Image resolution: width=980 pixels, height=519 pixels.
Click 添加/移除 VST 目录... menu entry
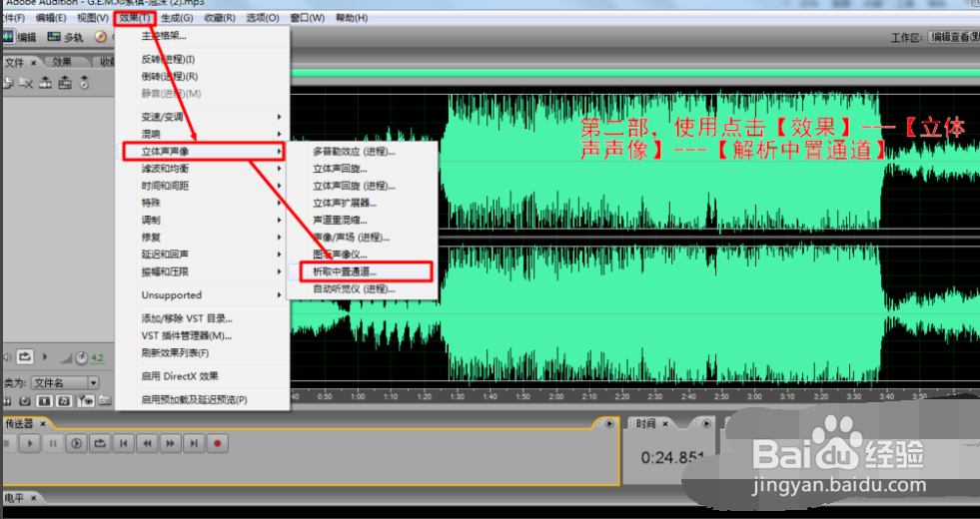click(x=203, y=318)
